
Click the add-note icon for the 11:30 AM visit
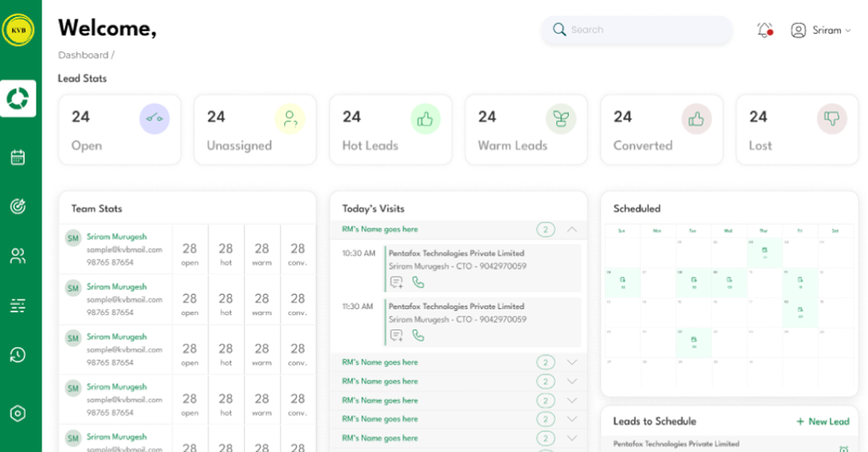pyautogui.click(x=396, y=335)
